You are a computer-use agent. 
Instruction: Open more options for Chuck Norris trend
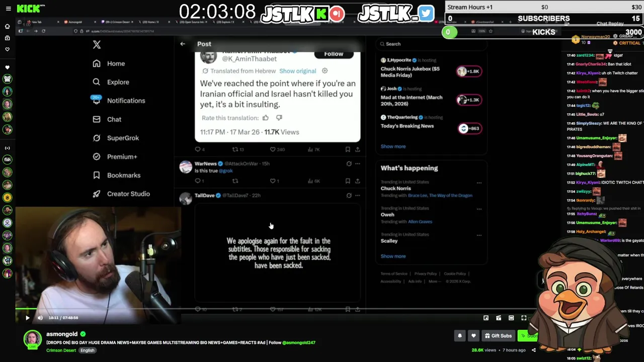[x=479, y=183]
